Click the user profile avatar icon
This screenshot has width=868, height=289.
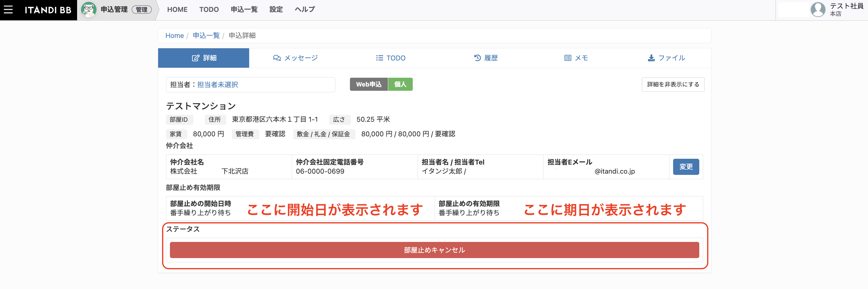[x=818, y=9]
